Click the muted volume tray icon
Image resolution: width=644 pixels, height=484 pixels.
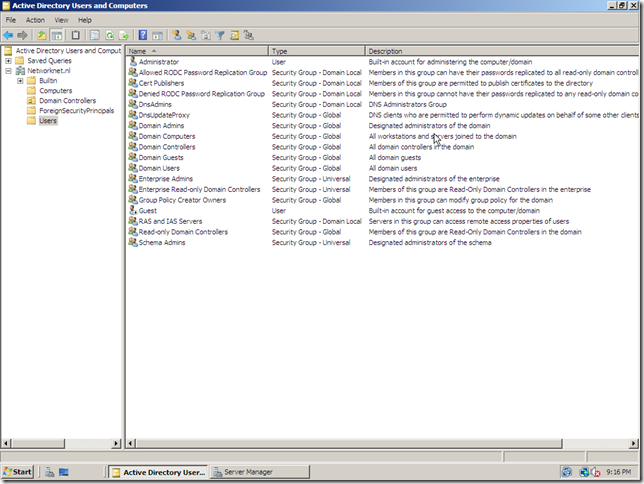click(595, 472)
